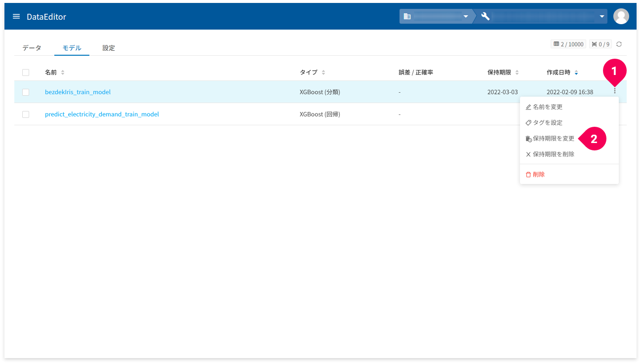641x364 pixels.
Task: Click the DataEditor title in the header
Action: click(x=46, y=17)
